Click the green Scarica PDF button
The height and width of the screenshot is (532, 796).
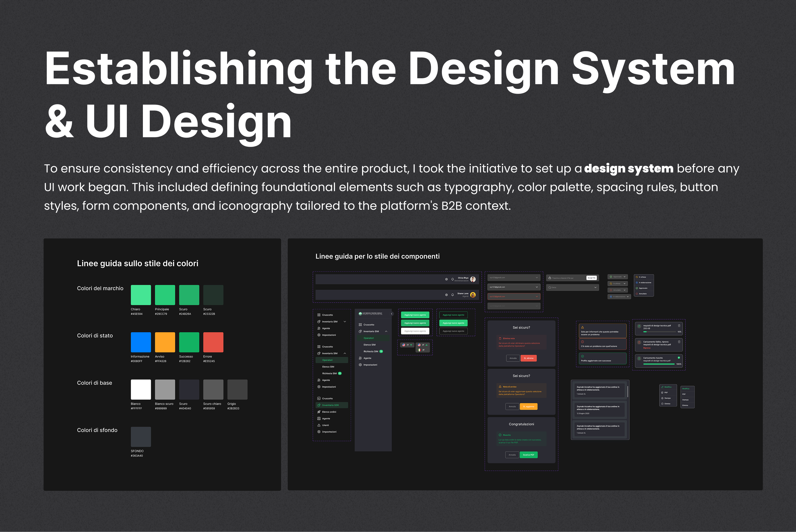528,455
